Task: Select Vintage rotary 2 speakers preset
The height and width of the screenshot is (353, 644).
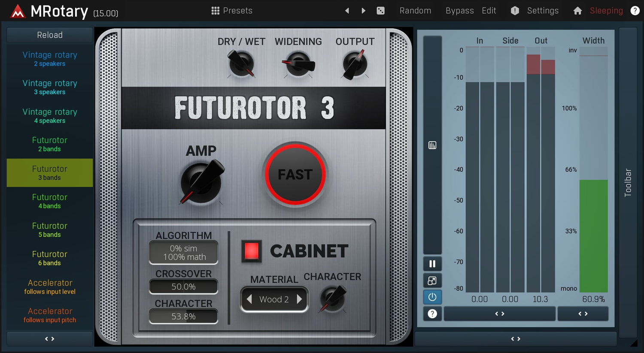Action: 50,59
